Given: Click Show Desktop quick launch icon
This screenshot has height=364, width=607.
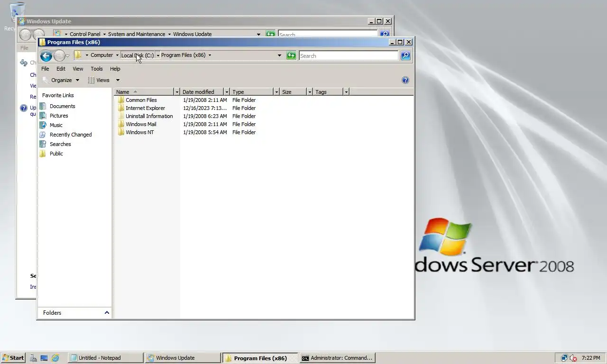Looking at the screenshot, I should point(44,358).
